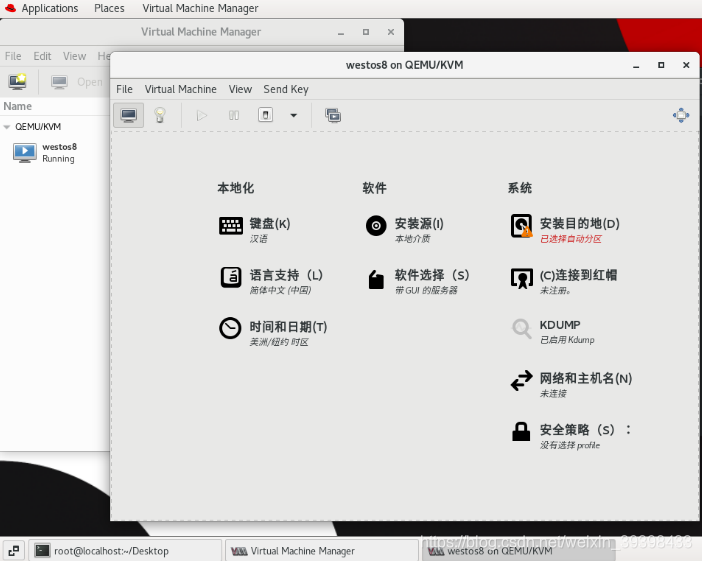Open the manage VM snapshots icon
This screenshot has width=702, height=561.
333,116
